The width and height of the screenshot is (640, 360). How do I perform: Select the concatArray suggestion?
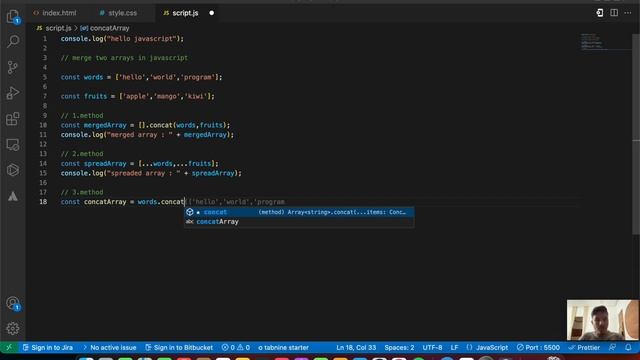299,222
